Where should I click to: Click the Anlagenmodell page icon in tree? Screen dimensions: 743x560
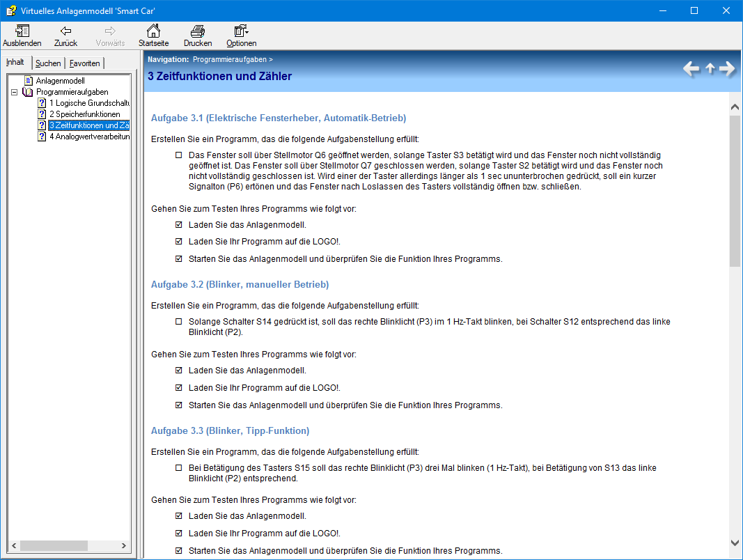[29, 81]
